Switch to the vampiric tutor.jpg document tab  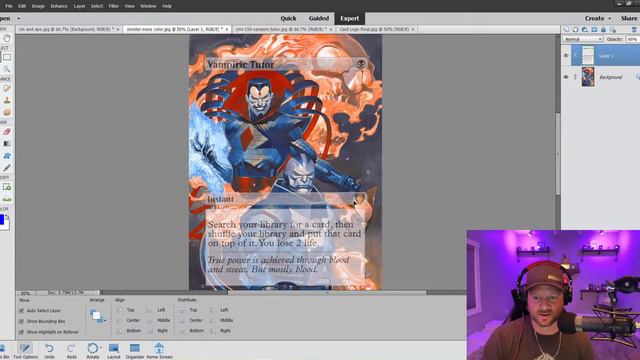(281, 29)
